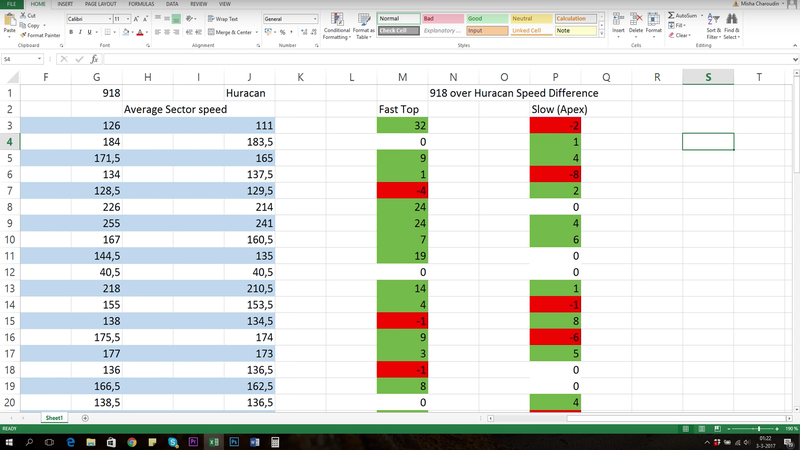The width and height of the screenshot is (800, 450).
Task: Apply the fill color bucket
Action: [126, 32]
